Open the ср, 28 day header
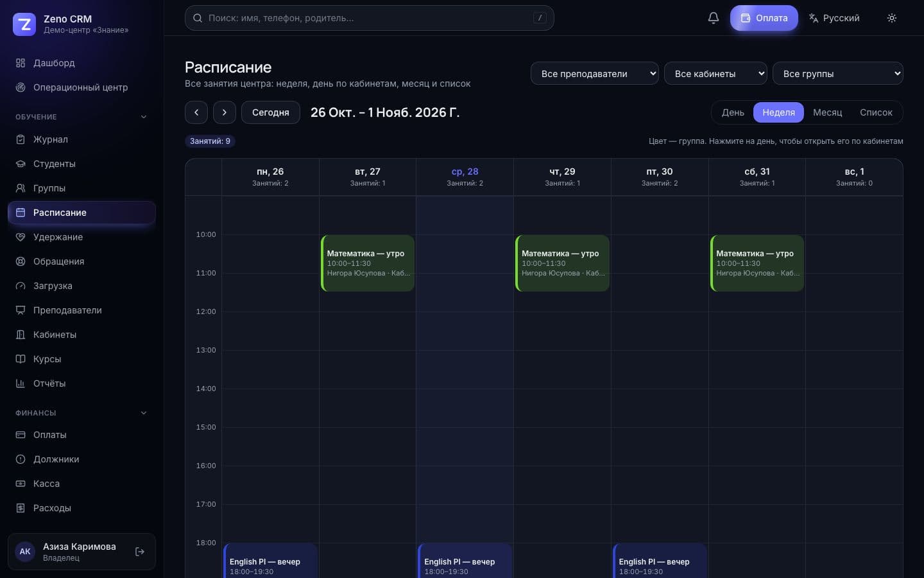 [465, 177]
